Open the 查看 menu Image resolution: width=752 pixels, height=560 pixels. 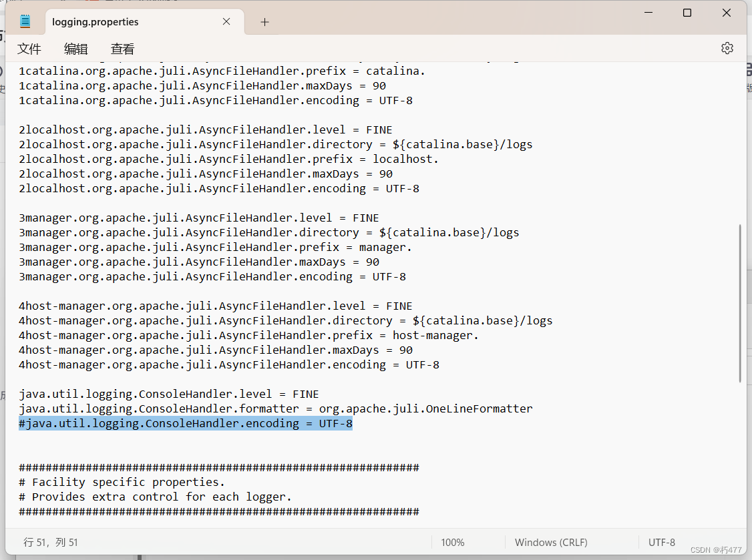(122, 48)
